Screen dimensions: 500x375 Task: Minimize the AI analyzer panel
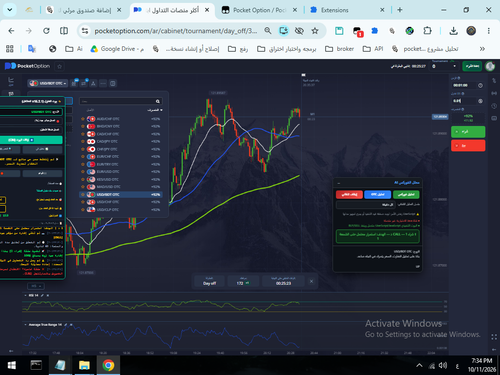point(339,183)
